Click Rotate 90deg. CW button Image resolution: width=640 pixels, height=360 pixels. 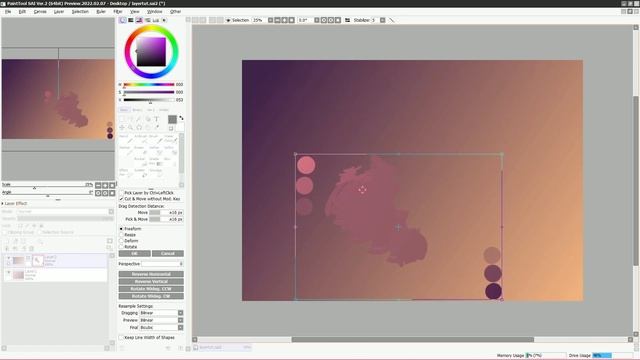(x=151, y=296)
